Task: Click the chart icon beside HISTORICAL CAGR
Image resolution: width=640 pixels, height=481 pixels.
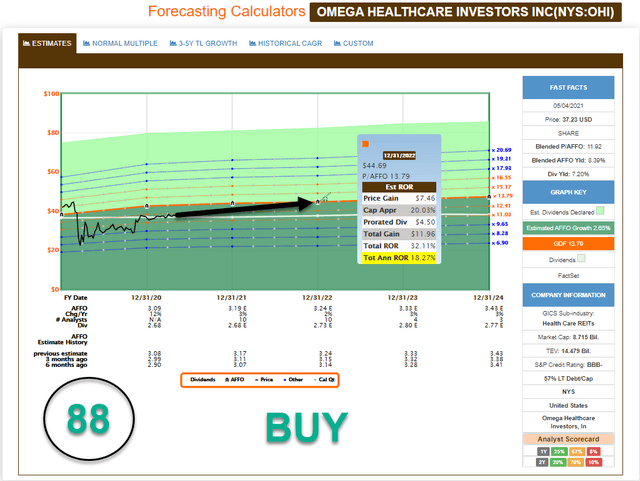Action: point(253,43)
